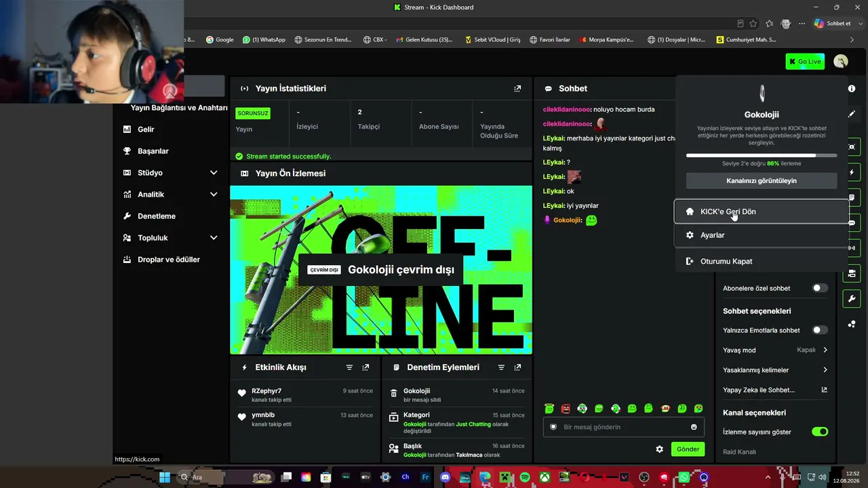Show more bookmarks chevron
Image resolution: width=868 pixels, height=488 pixels.
(x=852, y=40)
